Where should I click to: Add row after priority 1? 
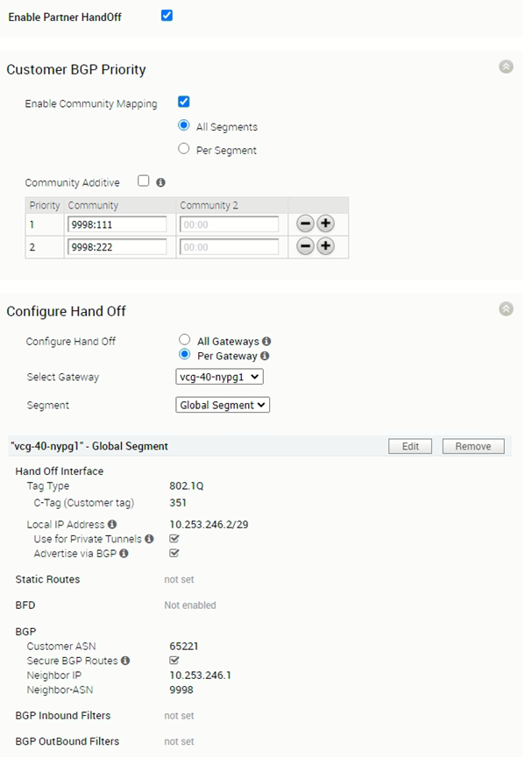pos(326,223)
